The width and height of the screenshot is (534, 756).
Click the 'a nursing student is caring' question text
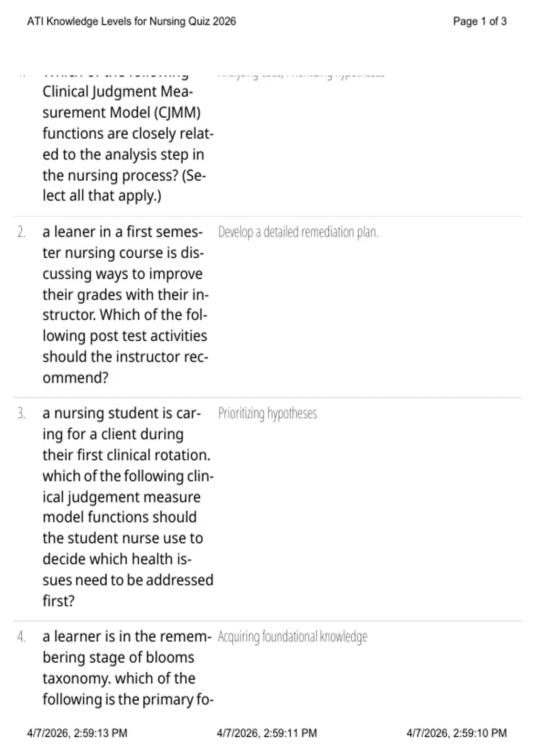[128, 507]
